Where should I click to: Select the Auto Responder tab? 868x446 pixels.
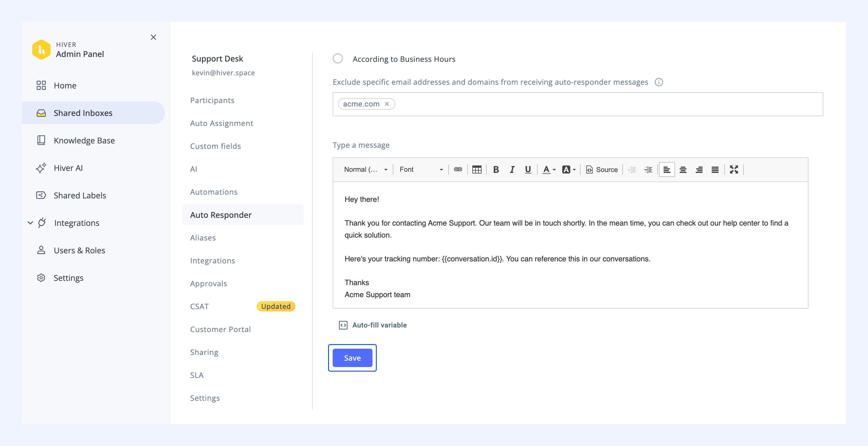(242, 215)
